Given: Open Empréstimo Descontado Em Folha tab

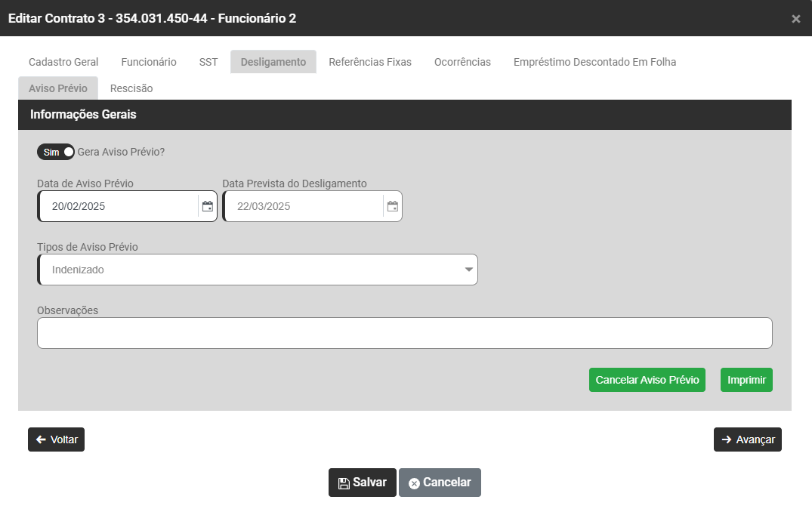Looking at the screenshot, I should pyautogui.click(x=594, y=62).
